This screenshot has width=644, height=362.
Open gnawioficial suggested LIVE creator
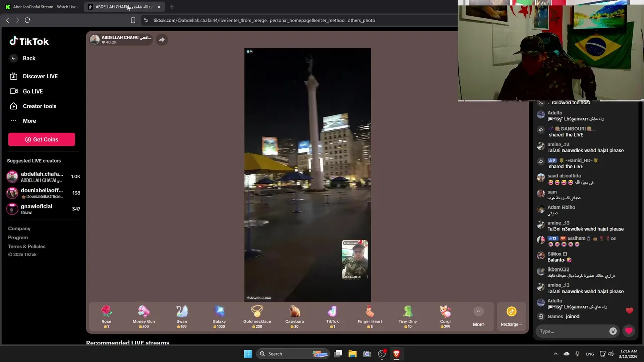(x=43, y=209)
